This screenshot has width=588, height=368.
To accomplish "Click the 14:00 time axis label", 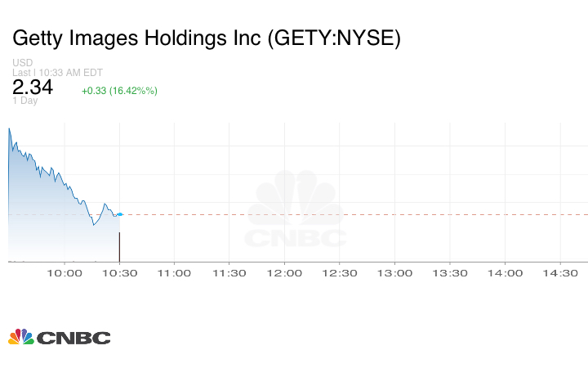I will coord(506,273).
